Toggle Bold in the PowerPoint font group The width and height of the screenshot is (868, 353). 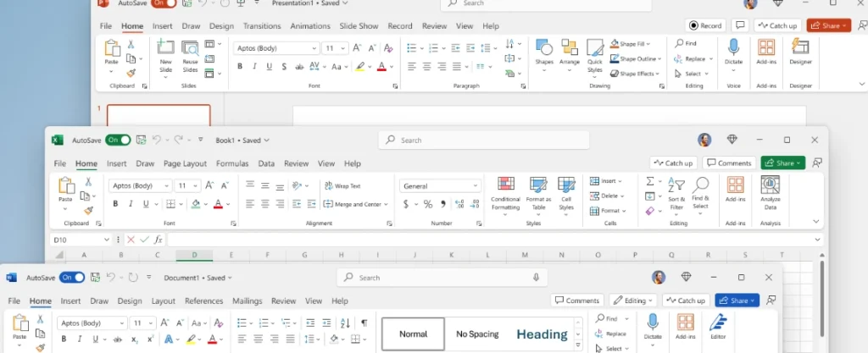point(240,66)
